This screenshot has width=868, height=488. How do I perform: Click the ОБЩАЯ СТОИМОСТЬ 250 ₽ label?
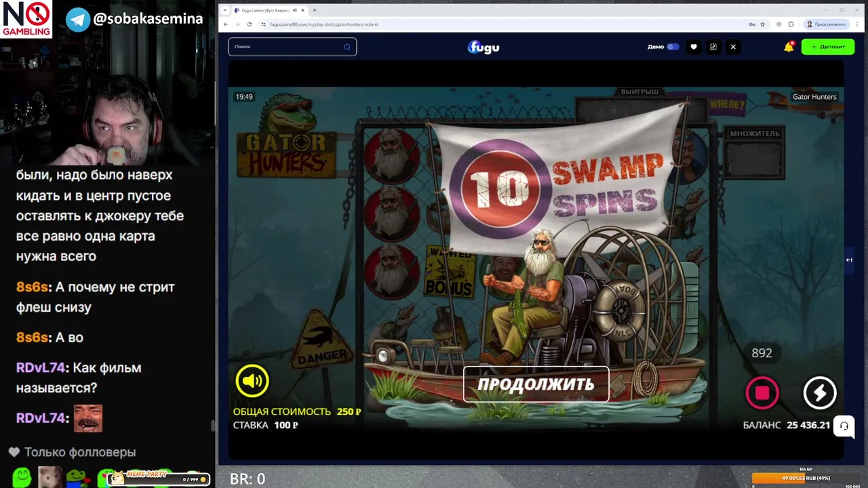[297, 411]
